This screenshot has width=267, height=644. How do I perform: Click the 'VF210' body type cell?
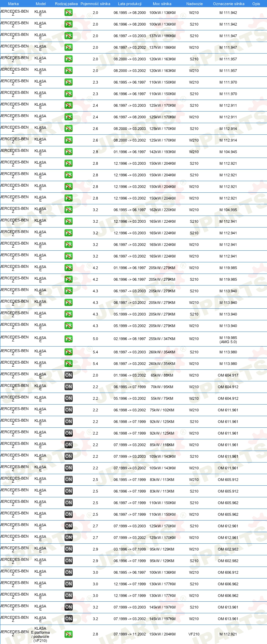pos(194,634)
